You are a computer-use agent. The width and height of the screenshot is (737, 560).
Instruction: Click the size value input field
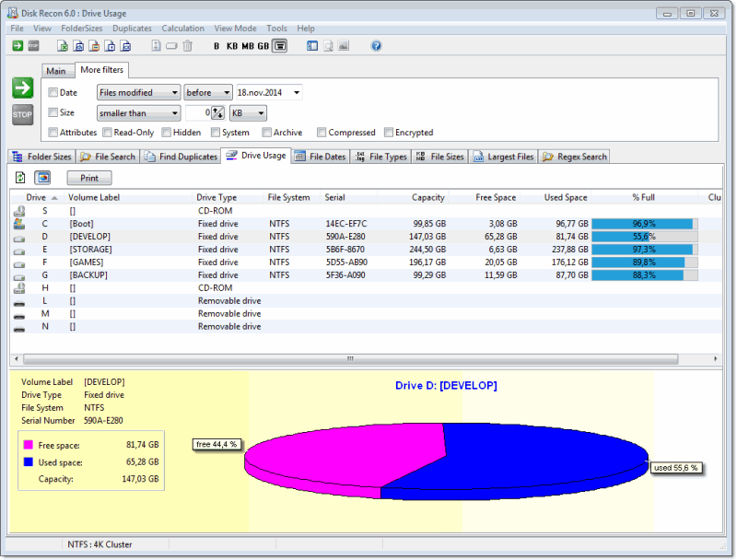pyautogui.click(x=198, y=112)
